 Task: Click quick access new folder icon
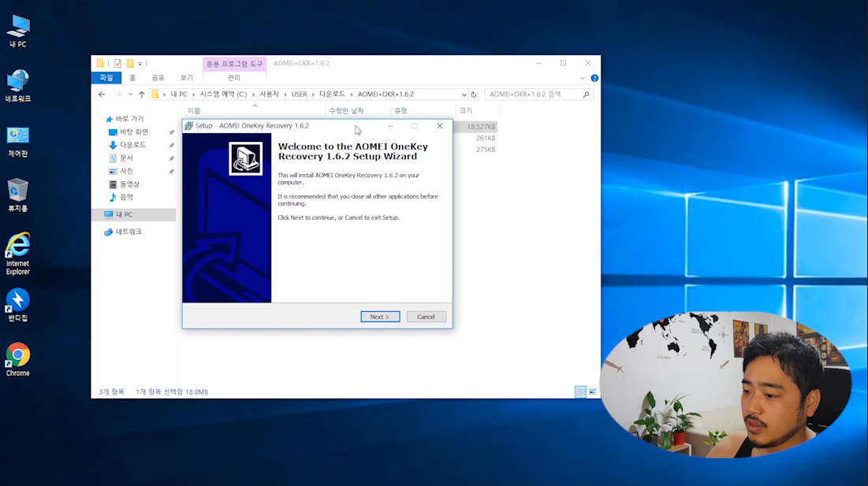point(129,64)
